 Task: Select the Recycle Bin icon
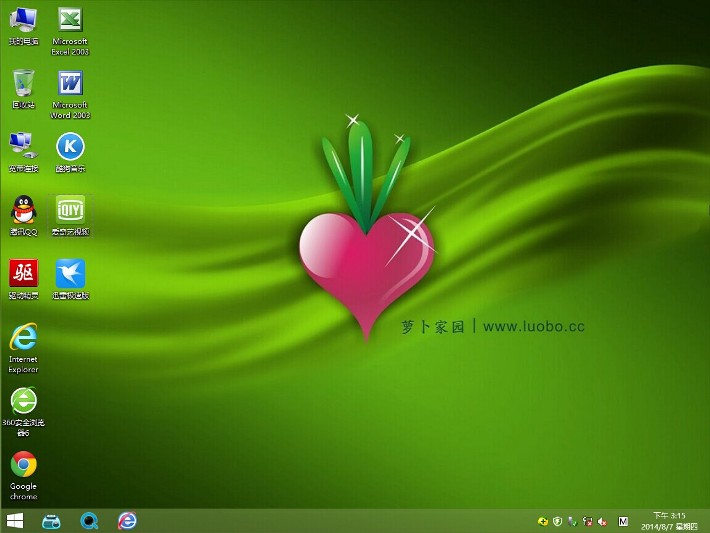tap(24, 89)
